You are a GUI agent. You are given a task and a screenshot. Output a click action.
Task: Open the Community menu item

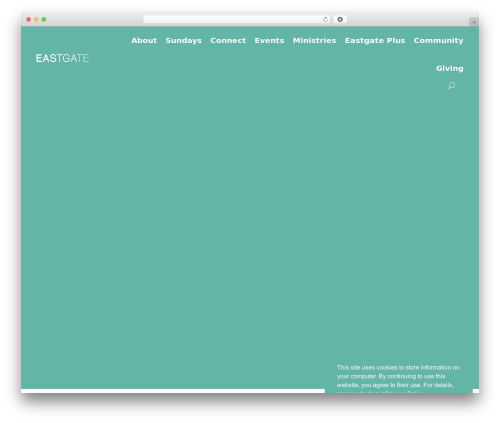coord(439,40)
